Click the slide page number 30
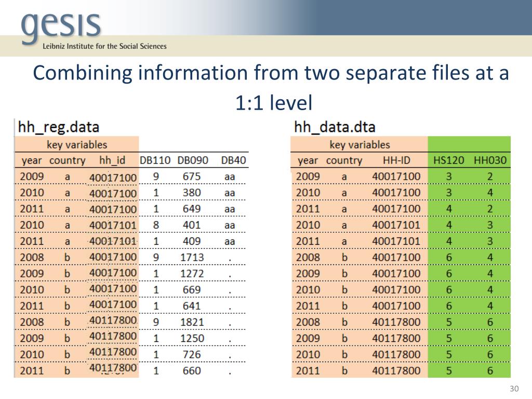Image resolution: width=532 pixels, height=399 pixels. pyautogui.click(x=514, y=389)
